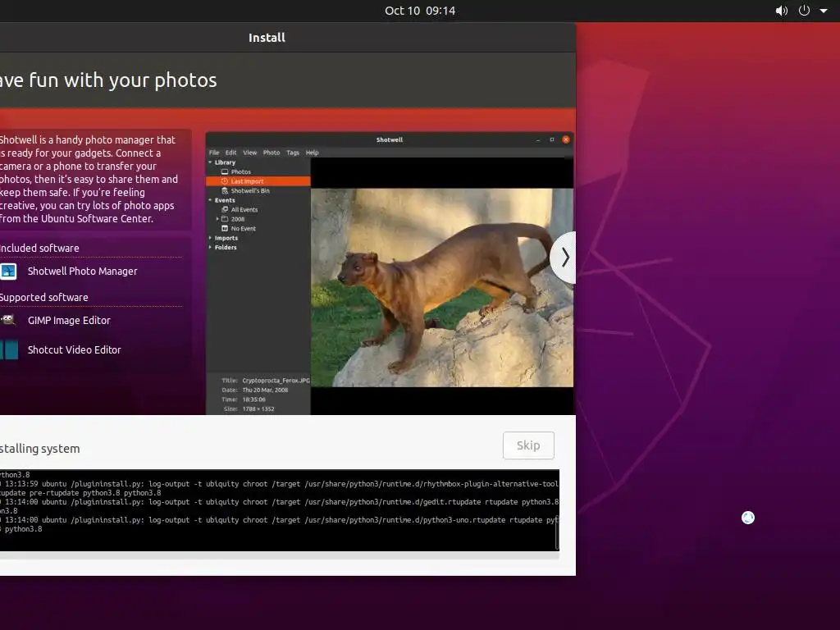Open File menu in the Shotwell screenshot
Image resolution: width=840 pixels, height=630 pixels.
[214, 153]
